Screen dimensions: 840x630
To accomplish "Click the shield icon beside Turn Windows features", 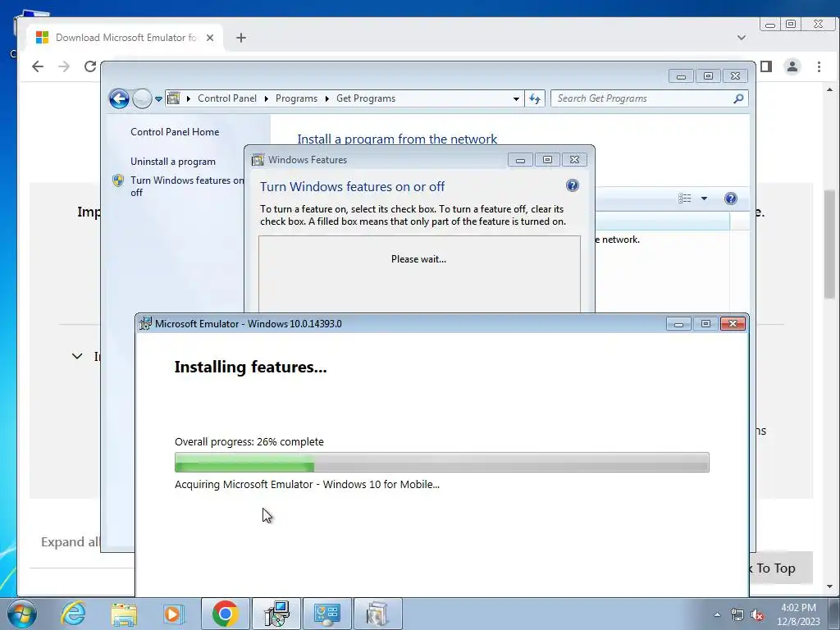I will point(118,180).
